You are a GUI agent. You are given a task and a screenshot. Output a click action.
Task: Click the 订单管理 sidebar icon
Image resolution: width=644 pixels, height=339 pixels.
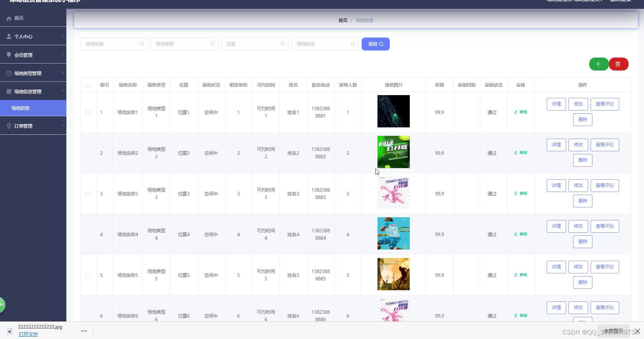click(x=9, y=126)
